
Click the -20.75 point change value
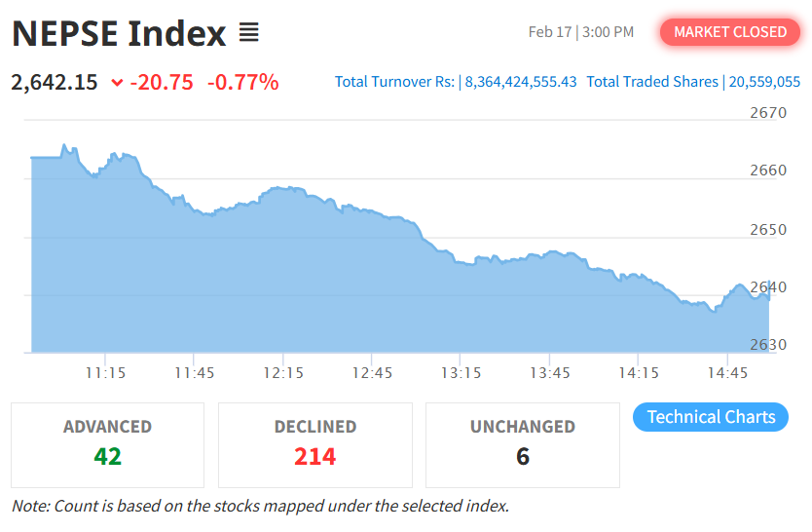tap(164, 82)
